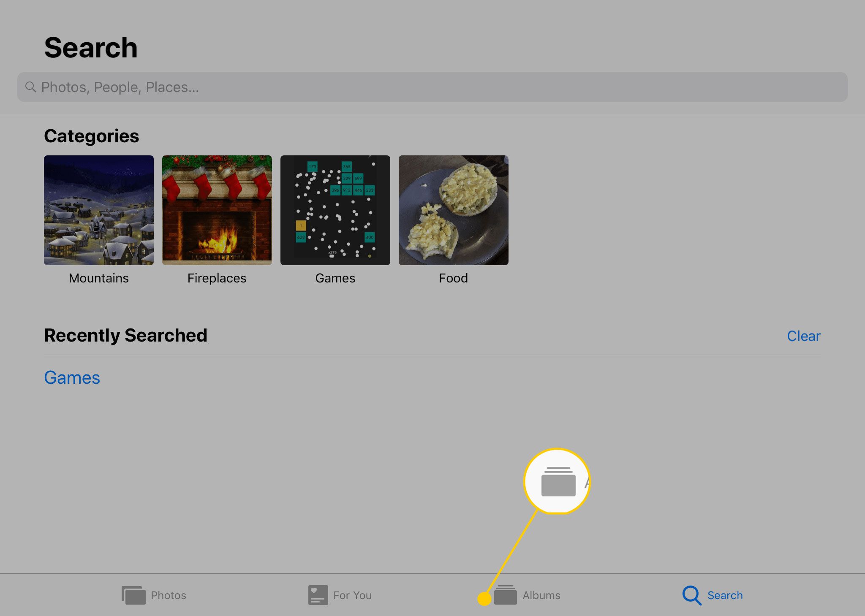
Task: Open the For You menu item
Action: pos(340,595)
